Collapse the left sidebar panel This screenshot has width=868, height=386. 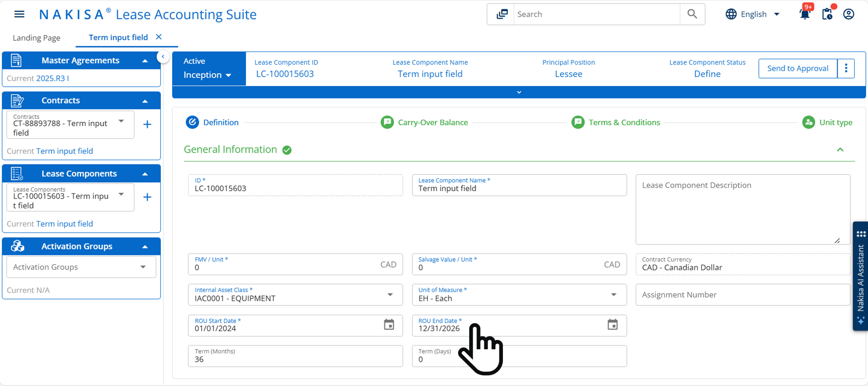click(163, 57)
